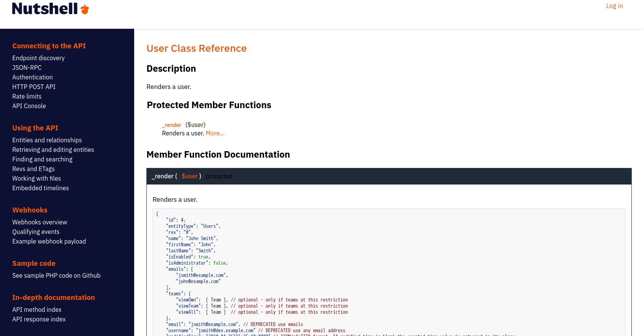Open API method index

37,310
